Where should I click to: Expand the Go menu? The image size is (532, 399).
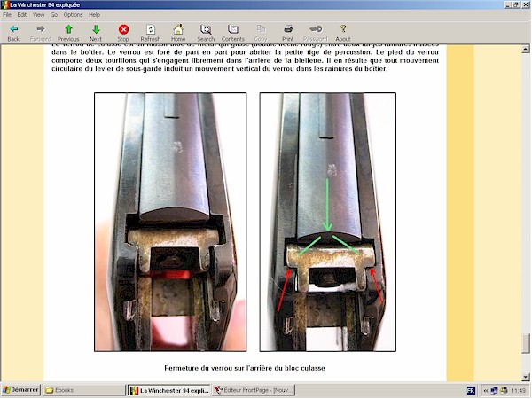pyautogui.click(x=54, y=15)
